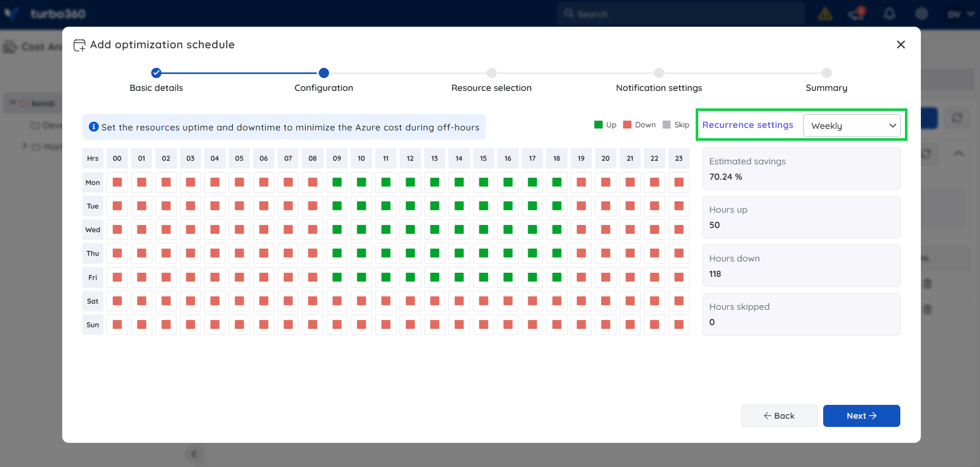Open announcements megaphone icon in top bar
The height and width of the screenshot is (467, 980).
858,13
